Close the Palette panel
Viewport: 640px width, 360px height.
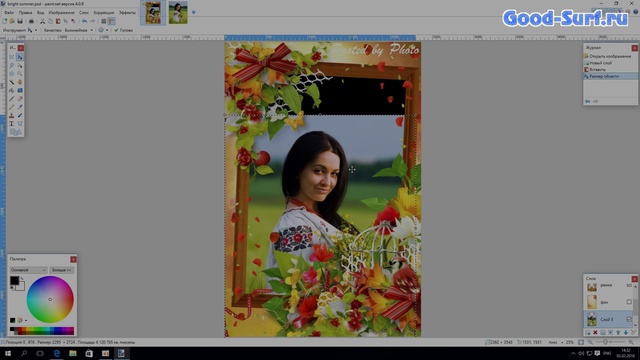pos(73,259)
